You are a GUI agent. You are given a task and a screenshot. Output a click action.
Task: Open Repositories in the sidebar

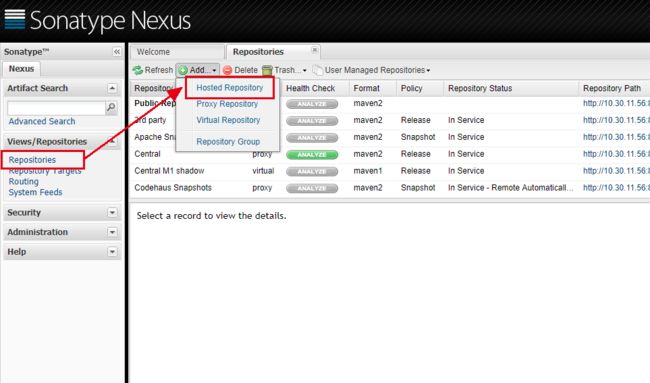coord(32,160)
